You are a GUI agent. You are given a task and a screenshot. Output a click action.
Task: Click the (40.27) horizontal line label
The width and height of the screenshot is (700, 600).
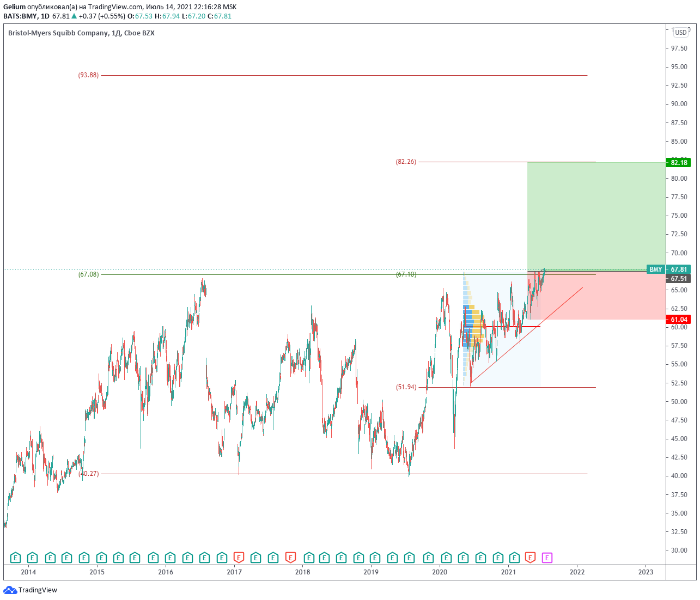tap(89, 474)
